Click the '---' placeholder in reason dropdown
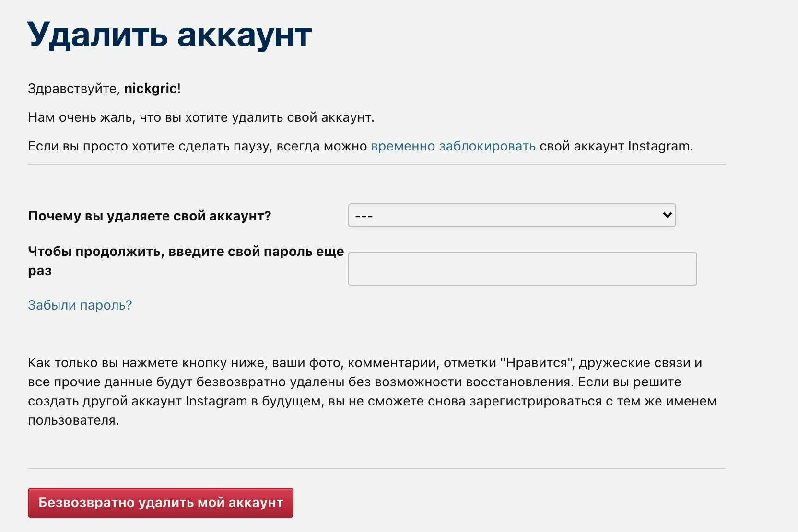The width and height of the screenshot is (798, 532). coord(364,216)
